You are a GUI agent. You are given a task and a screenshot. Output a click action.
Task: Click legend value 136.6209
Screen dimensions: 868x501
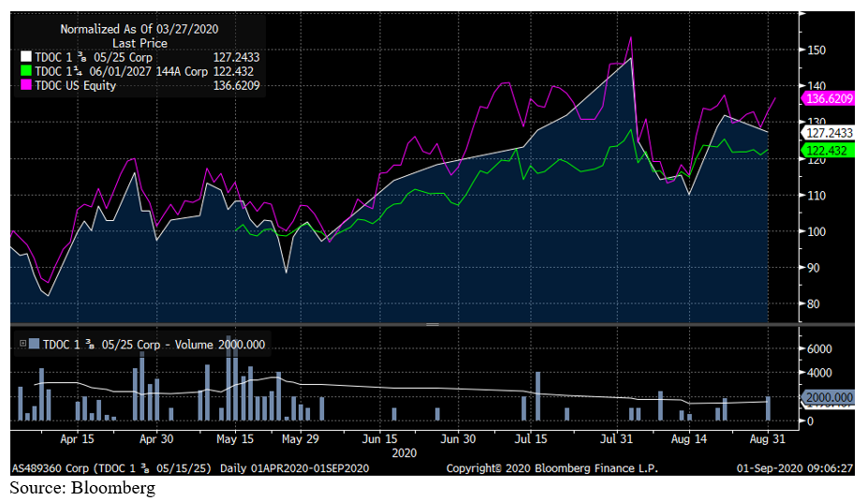[x=236, y=85]
